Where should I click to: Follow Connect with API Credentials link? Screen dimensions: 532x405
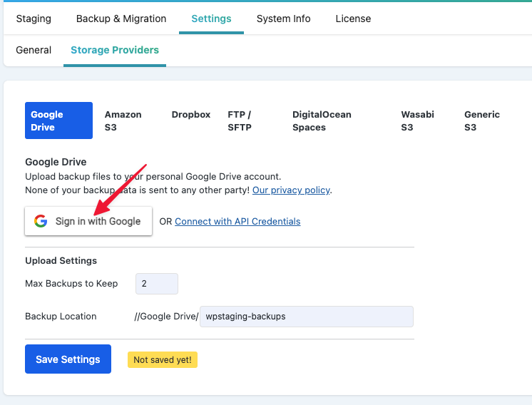coord(237,221)
